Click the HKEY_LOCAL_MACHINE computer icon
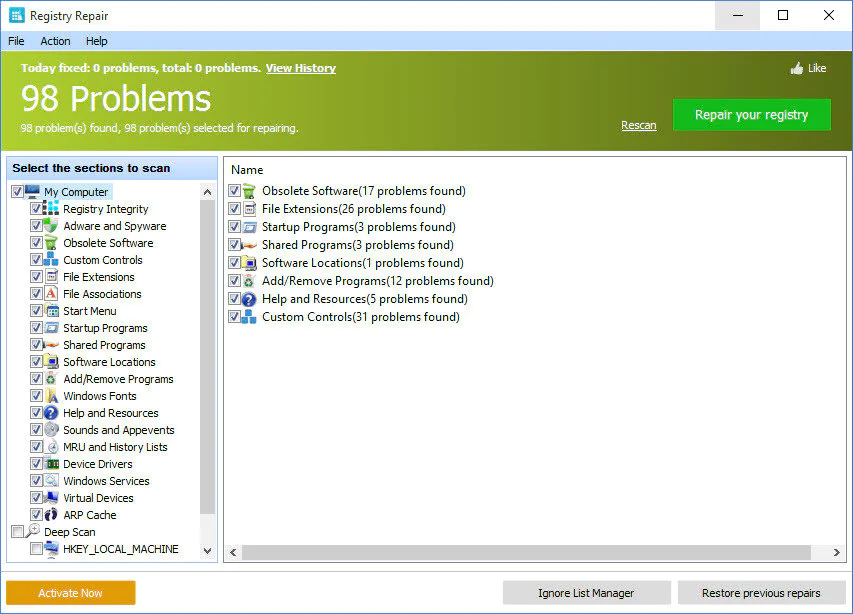This screenshot has width=853, height=614. click(51, 549)
